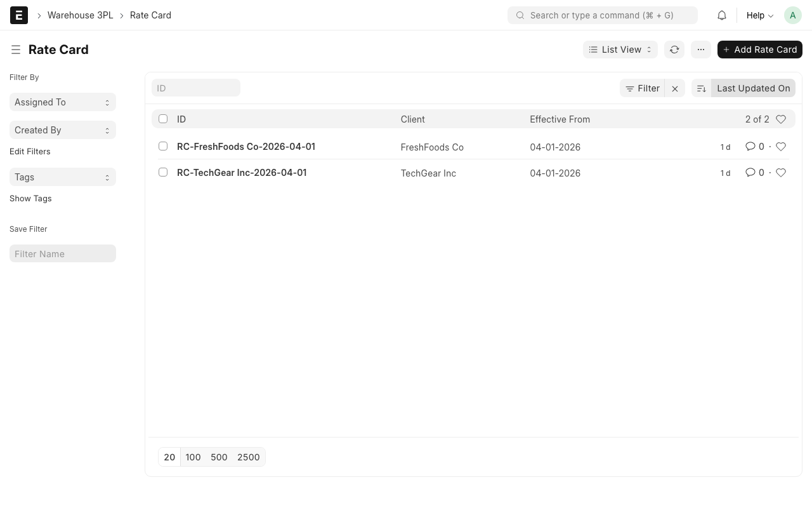The width and height of the screenshot is (812, 508).
Task: Open the Edit Filters link
Action: (30, 151)
